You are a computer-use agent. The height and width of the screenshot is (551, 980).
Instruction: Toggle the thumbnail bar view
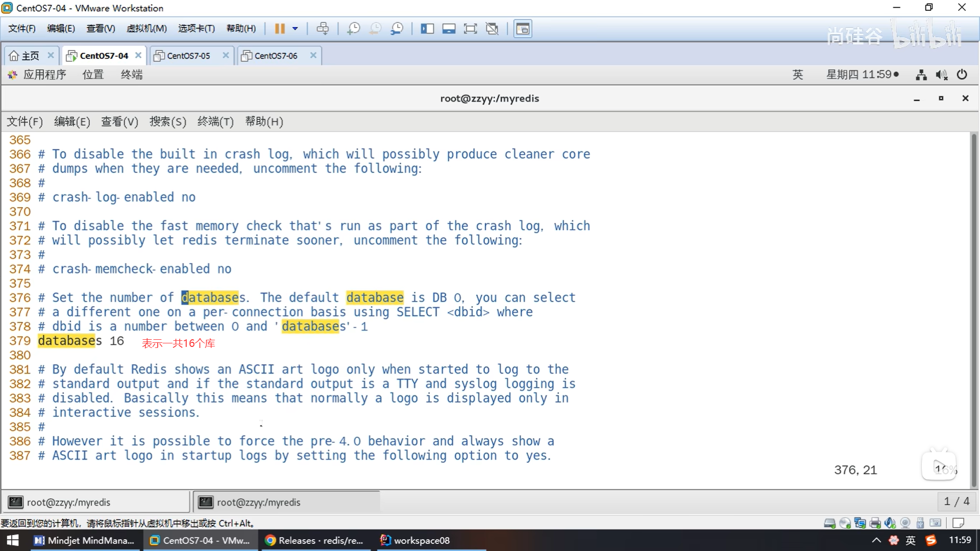[x=449, y=29]
